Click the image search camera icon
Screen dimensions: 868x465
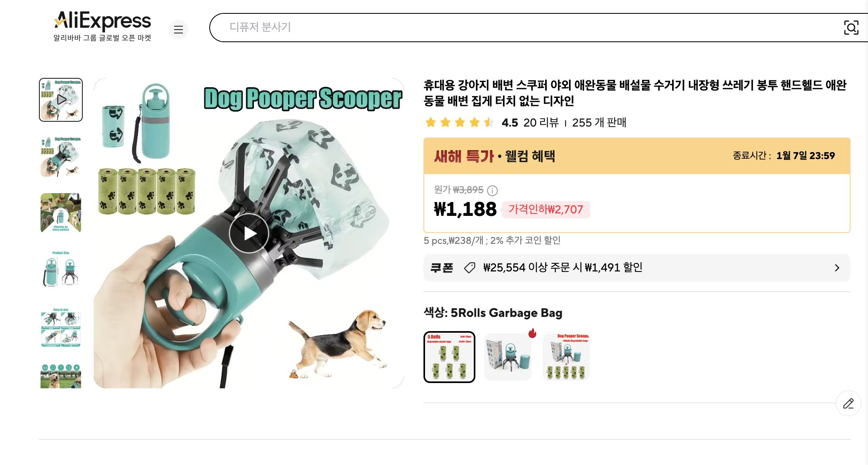coord(851,28)
